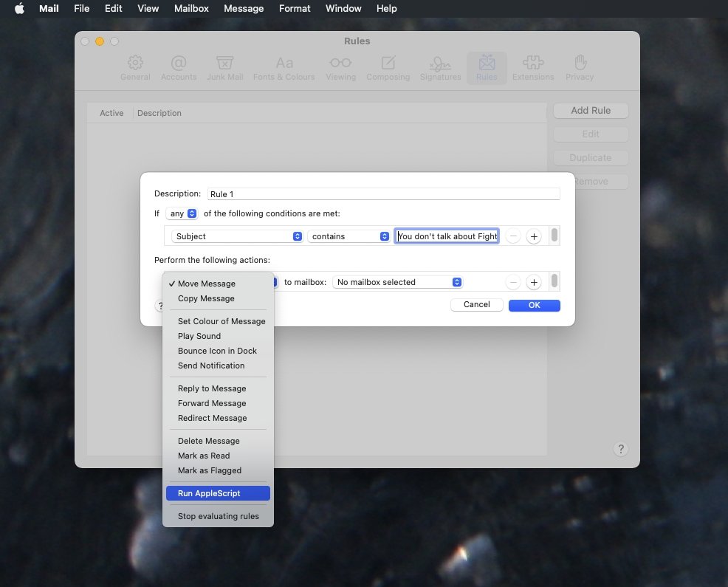
Task: Add a new condition with plus button
Action: (x=534, y=236)
